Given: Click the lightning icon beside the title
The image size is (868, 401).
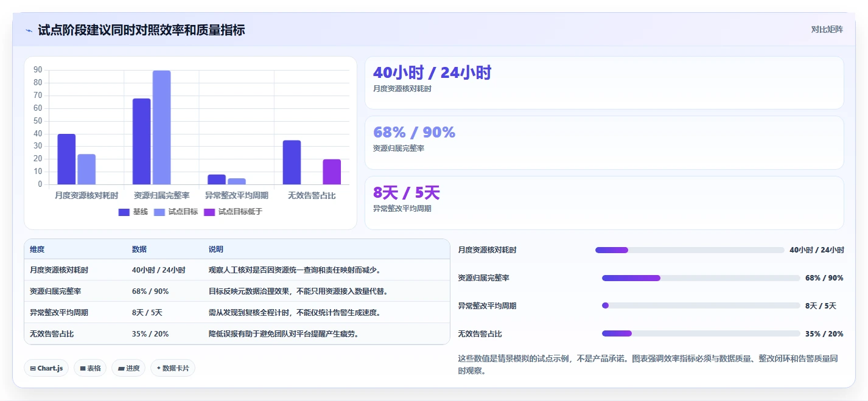Looking at the screenshot, I should pyautogui.click(x=29, y=30).
